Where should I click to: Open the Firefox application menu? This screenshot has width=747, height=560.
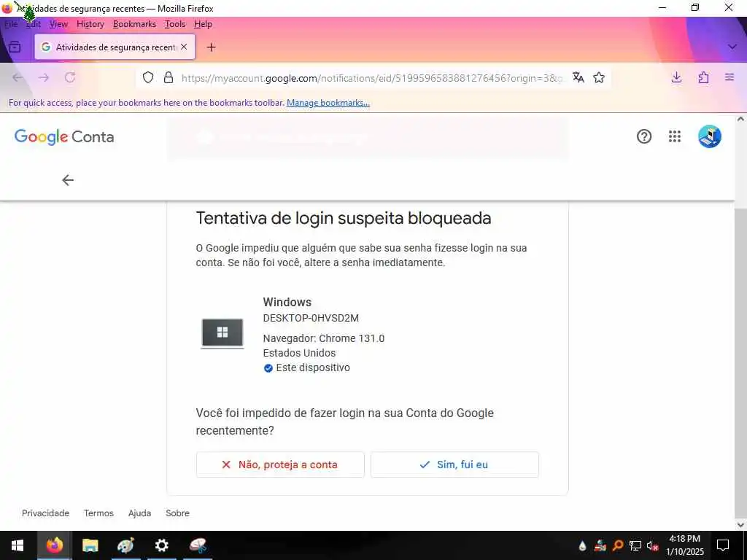tap(729, 77)
